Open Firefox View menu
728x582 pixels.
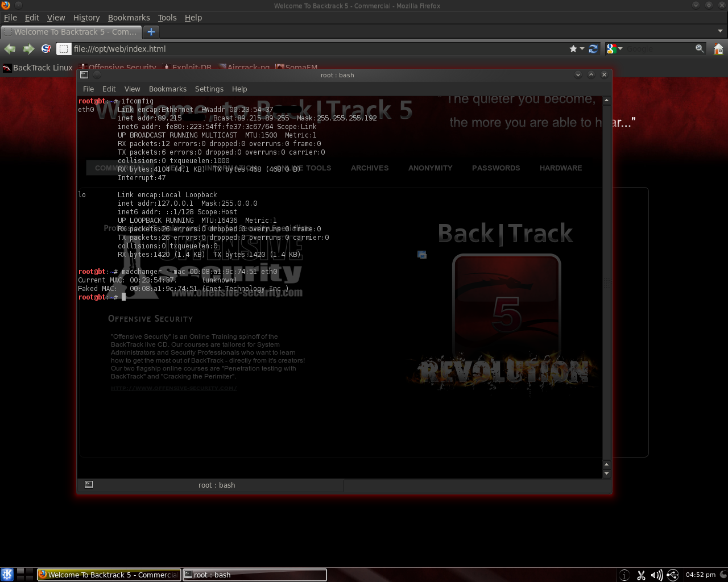click(56, 18)
